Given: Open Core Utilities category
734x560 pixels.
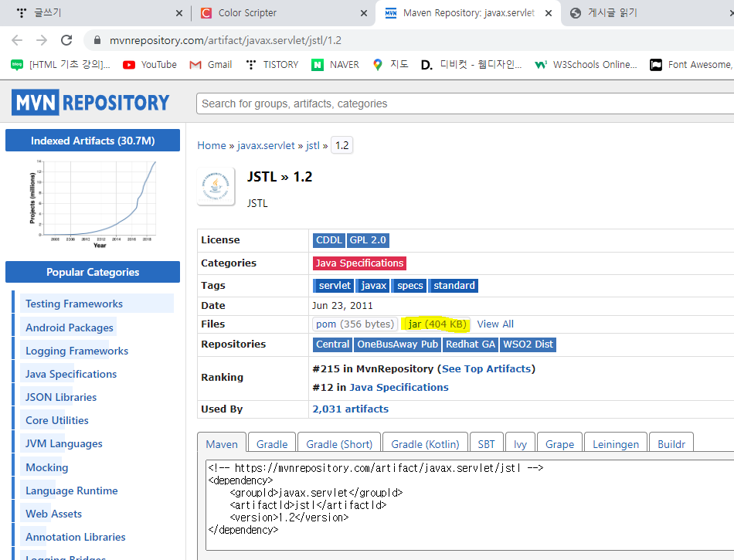Looking at the screenshot, I should [56, 420].
